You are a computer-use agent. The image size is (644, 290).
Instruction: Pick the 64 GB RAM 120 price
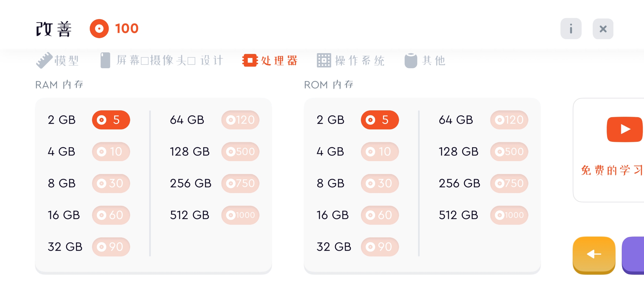click(x=240, y=120)
